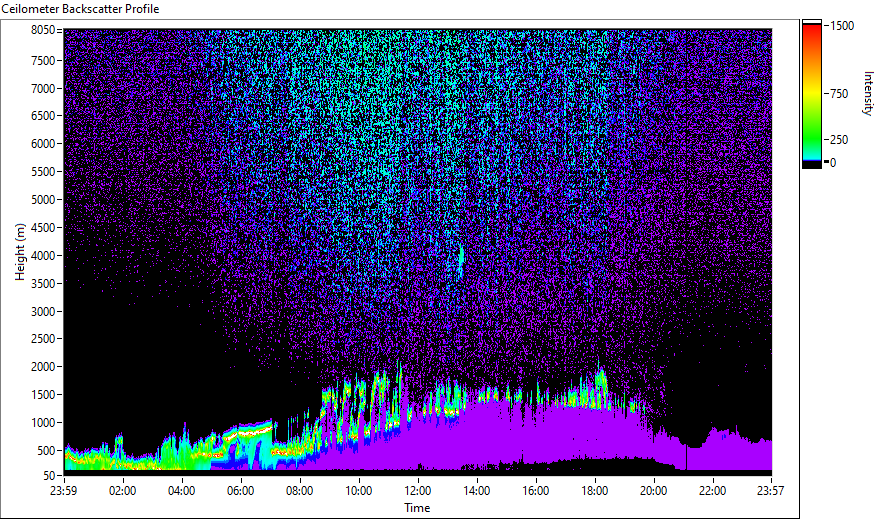The image size is (878, 519).
Task: Click the 18:00 time axis label
Action: 595,491
